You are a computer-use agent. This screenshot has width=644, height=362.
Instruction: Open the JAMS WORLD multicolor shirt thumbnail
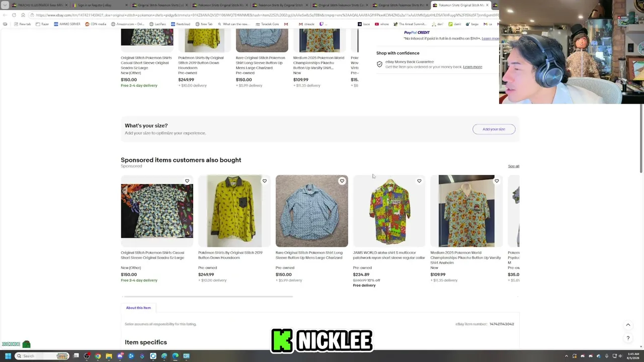click(389, 211)
